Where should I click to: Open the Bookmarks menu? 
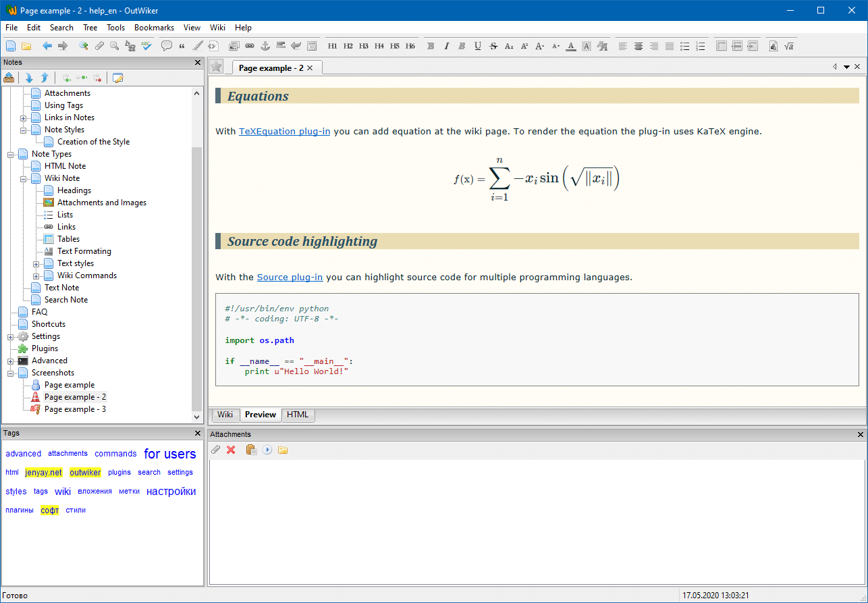[x=154, y=28]
